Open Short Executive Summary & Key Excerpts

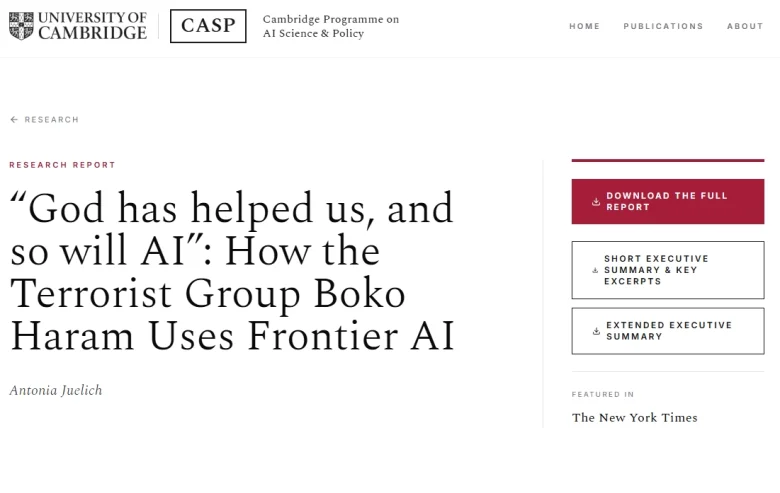[x=668, y=270]
